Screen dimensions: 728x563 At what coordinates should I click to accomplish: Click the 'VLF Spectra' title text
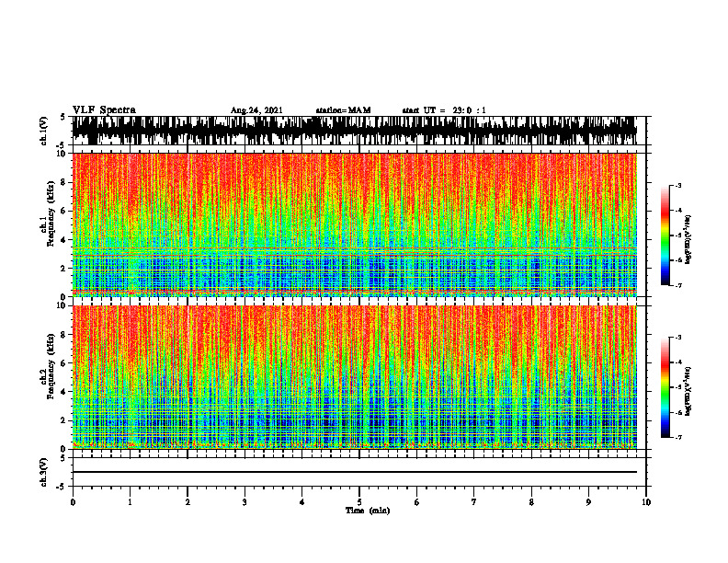click(x=104, y=110)
